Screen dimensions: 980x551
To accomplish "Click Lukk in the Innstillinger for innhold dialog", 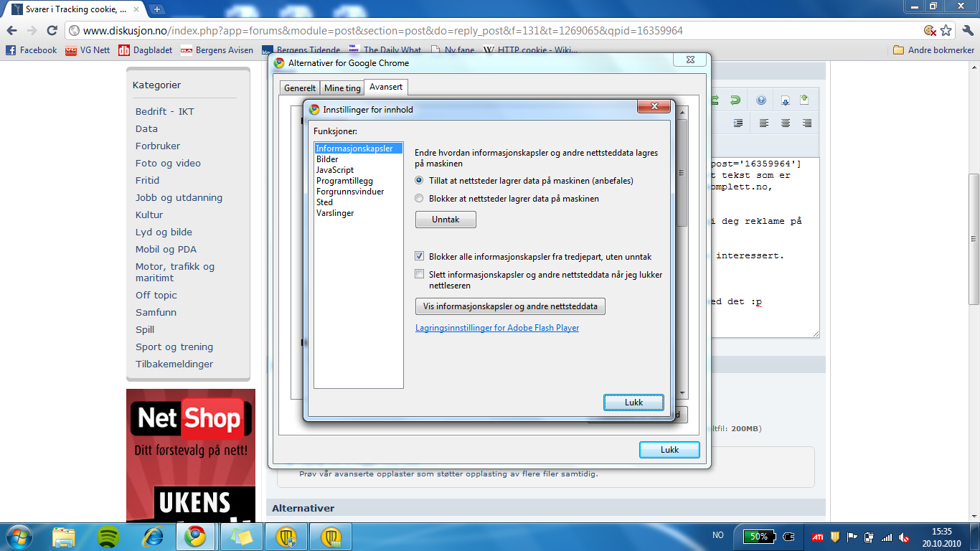I will [633, 402].
